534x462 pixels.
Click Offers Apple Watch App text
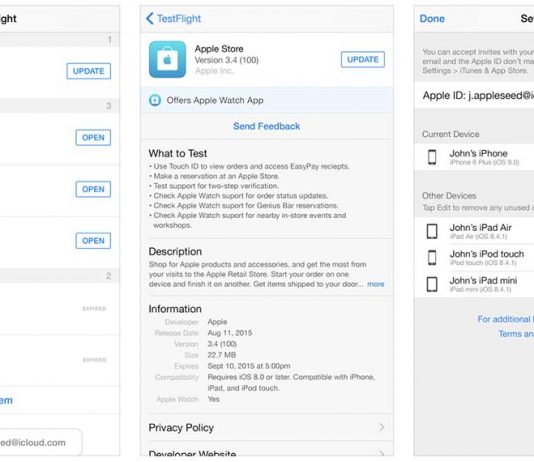[x=215, y=100]
